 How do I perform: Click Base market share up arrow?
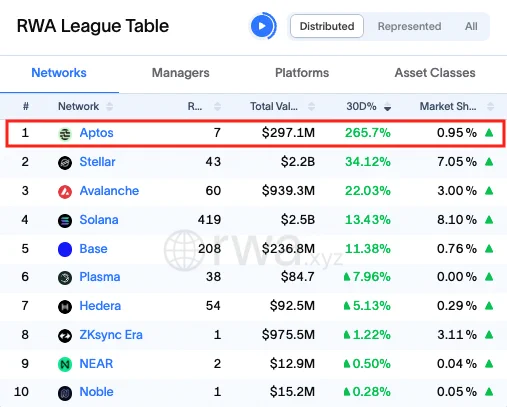(x=489, y=248)
